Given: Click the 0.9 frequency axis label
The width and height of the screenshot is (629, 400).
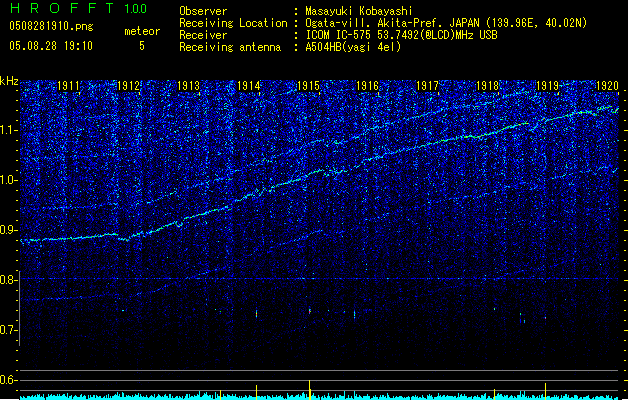Looking at the screenshot, I should tap(9, 230).
